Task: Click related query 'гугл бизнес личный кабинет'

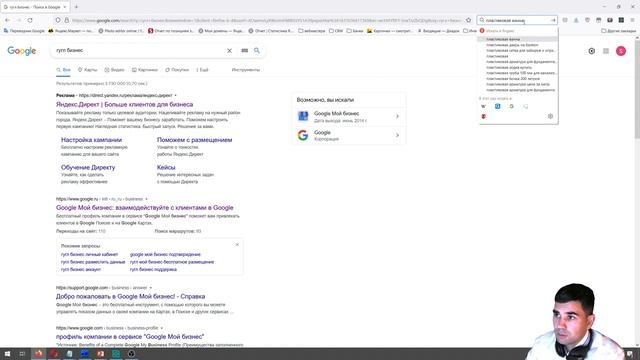Action: (89, 254)
